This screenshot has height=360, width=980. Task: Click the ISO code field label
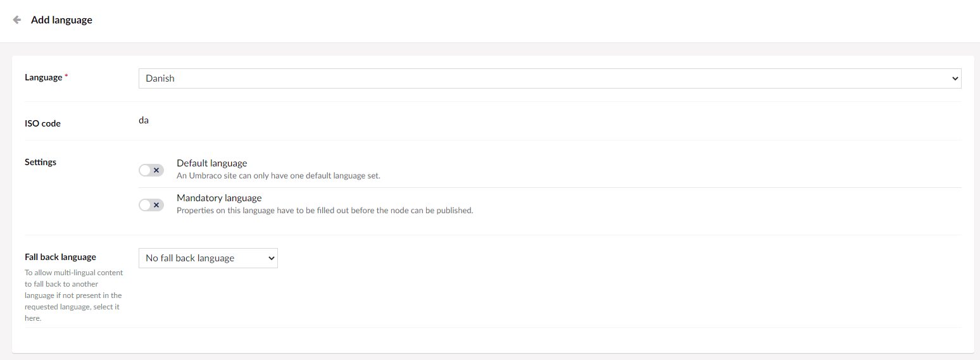pyautogui.click(x=42, y=123)
